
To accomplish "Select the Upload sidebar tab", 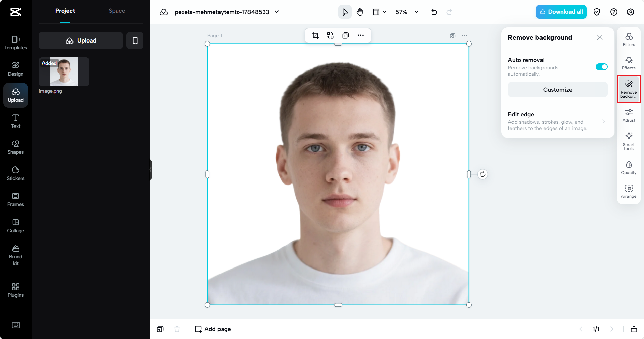I will pos(16,95).
